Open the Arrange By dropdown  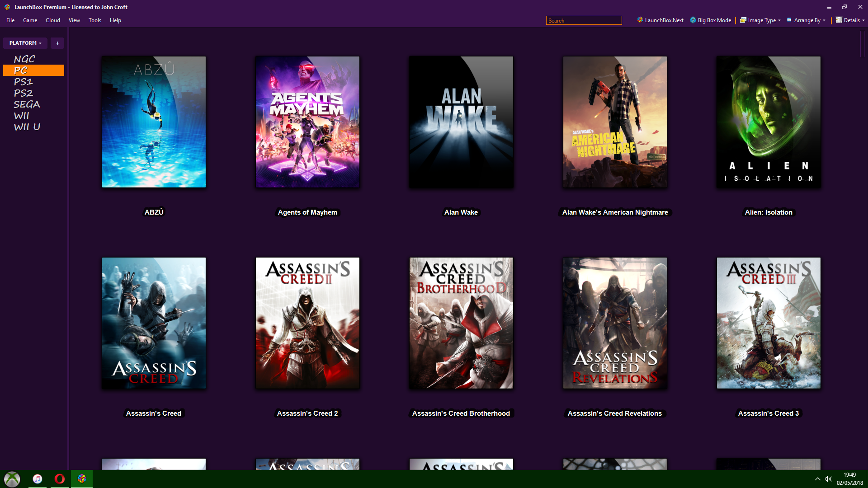[806, 20]
